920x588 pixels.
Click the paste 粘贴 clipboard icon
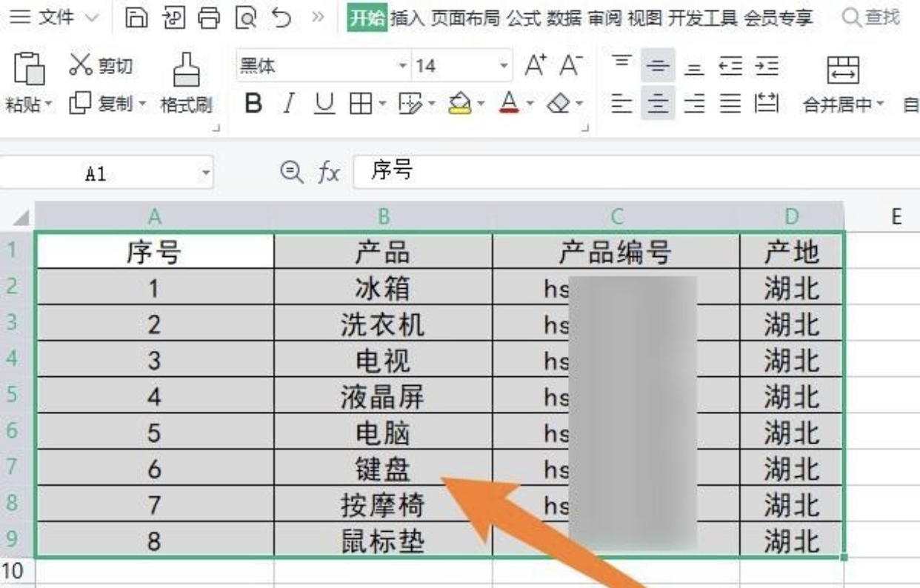pyautogui.click(x=30, y=70)
